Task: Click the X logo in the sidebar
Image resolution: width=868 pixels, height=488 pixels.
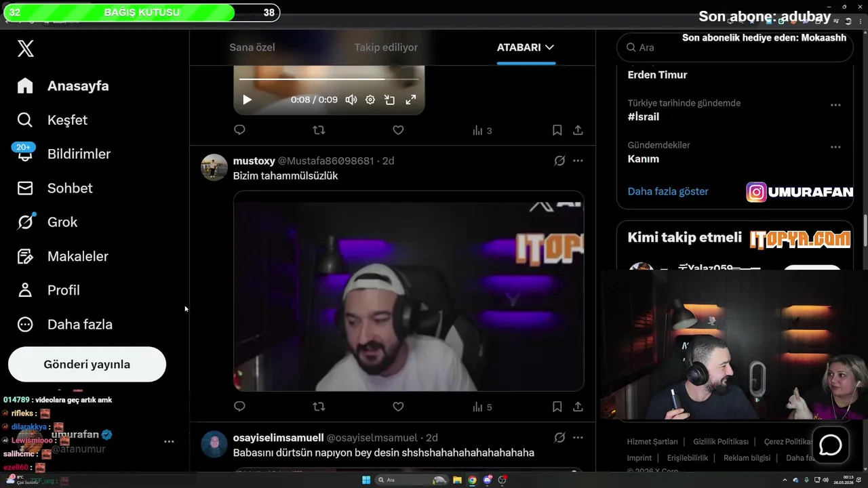Action: tap(26, 48)
